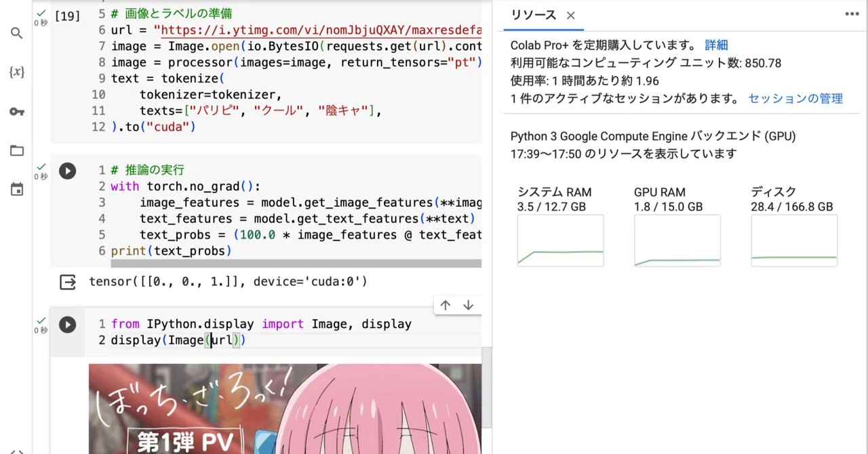Viewport: 868px width, 454px height.
Task: Click the 使用率 1 時間あたり text
Action: pyautogui.click(x=585, y=81)
